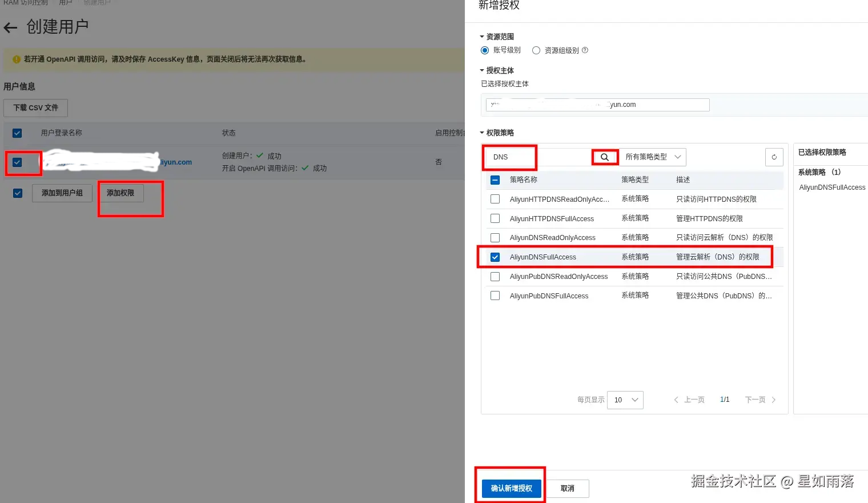This screenshot has width=868, height=503.
Task: Collapse the 资源范围 section
Action: (481, 36)
